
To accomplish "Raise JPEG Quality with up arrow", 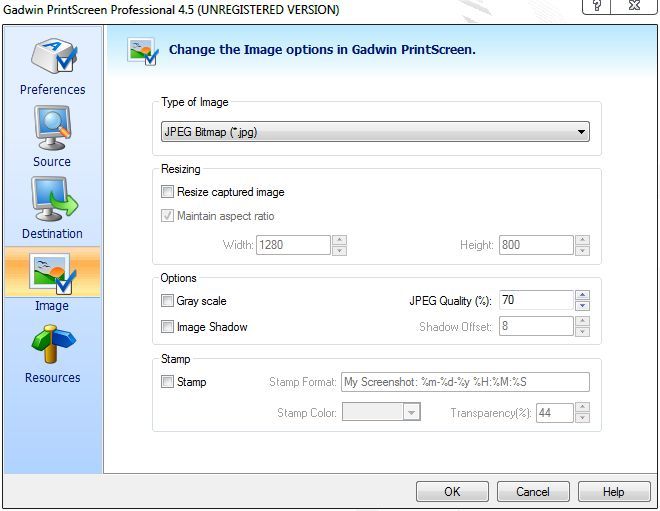I will click(x=582, y=295).
